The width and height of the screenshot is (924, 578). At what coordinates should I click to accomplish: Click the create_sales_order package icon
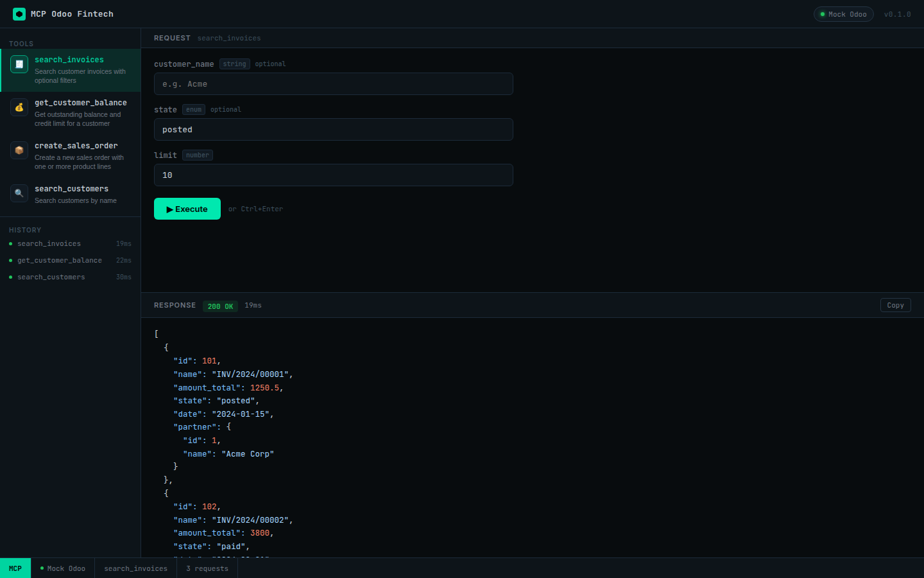click(19, 150)
